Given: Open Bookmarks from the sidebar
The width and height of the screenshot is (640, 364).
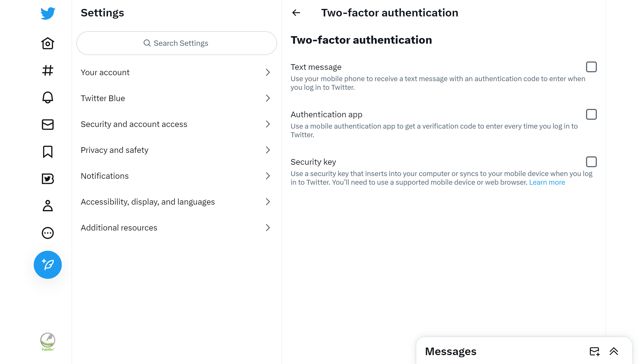Looking at the screenshot, I should [48, 152].
